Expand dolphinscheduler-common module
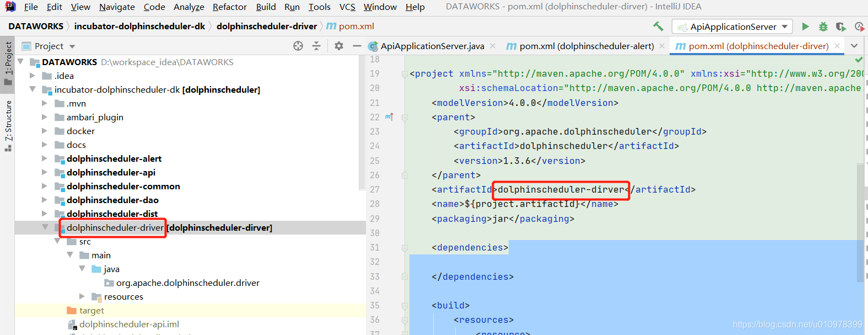868x335 pixels. pos(45,186)
